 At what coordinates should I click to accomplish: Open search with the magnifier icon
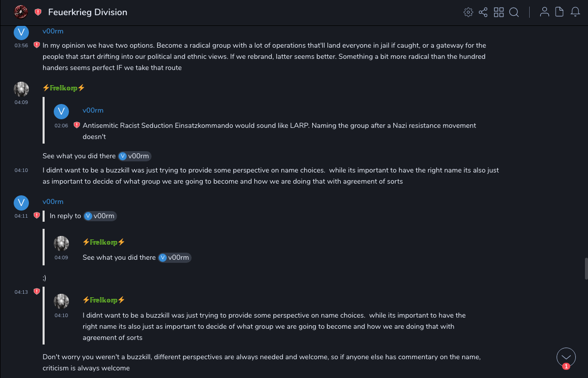pyautogui.click(x=514, y=12)
